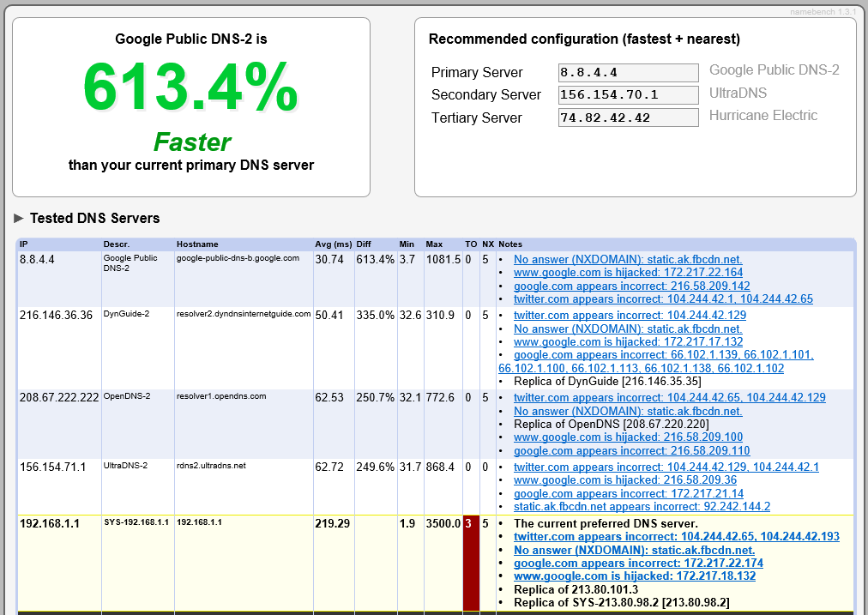The height and width of the screenshot is (615, 868).
Task: Open google.com appears incorrect: 216.58.209.142 link
Action: click(631, 286)
